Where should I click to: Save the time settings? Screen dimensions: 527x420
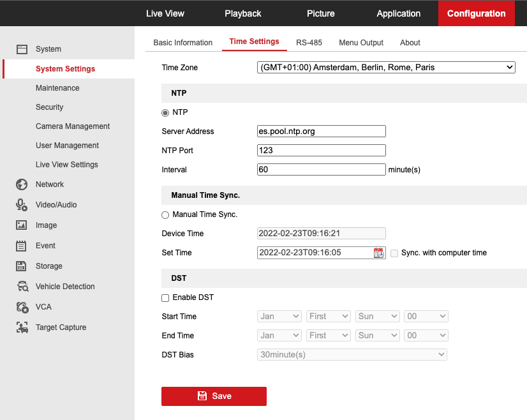point(214,396)
